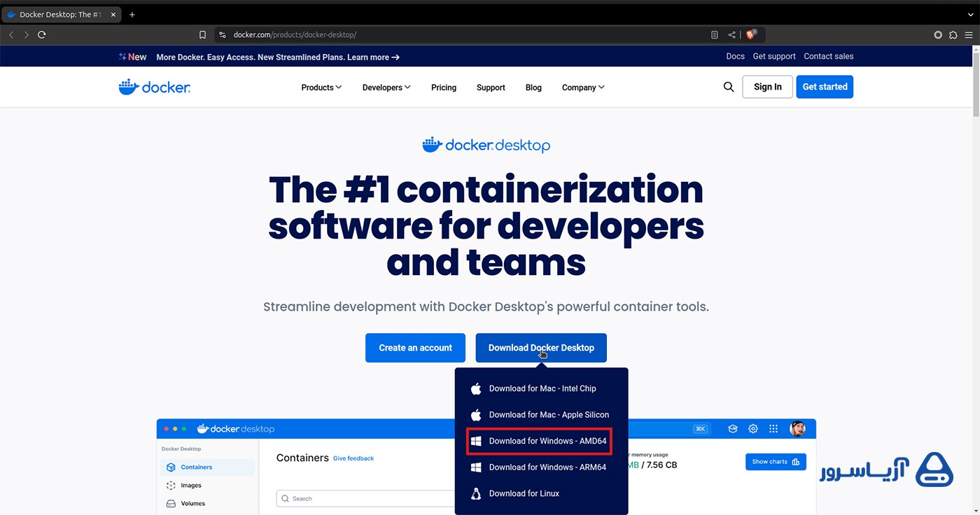
Task: Click the docker desktop logo above headline
Action: coord(486,145)
